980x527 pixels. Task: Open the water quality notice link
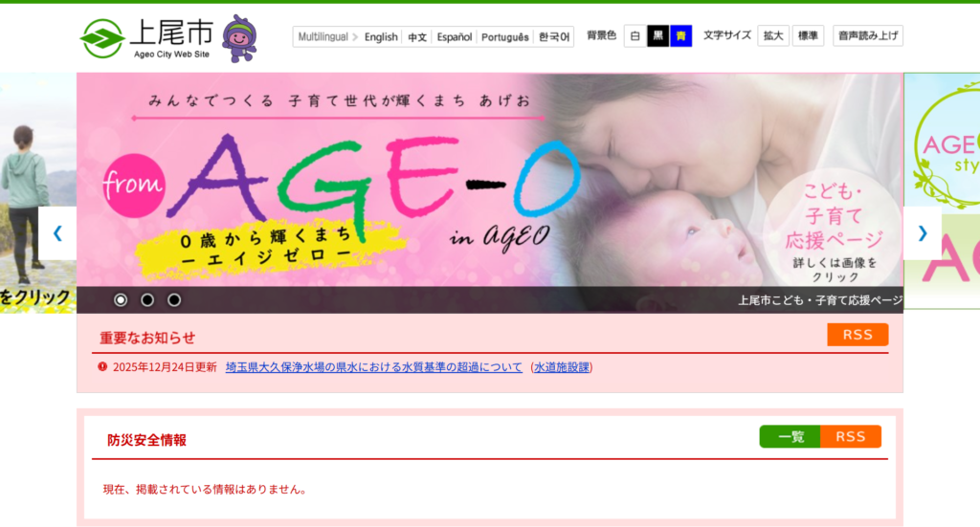tap(374, 367)
